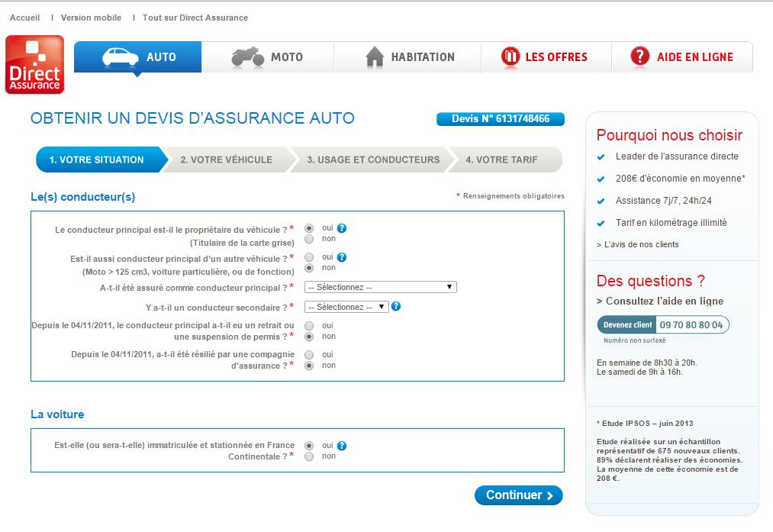Select 'non' for retrait ou suspension de permis
The width and height of the screenshot is (773, 532).
pos(309,337)
